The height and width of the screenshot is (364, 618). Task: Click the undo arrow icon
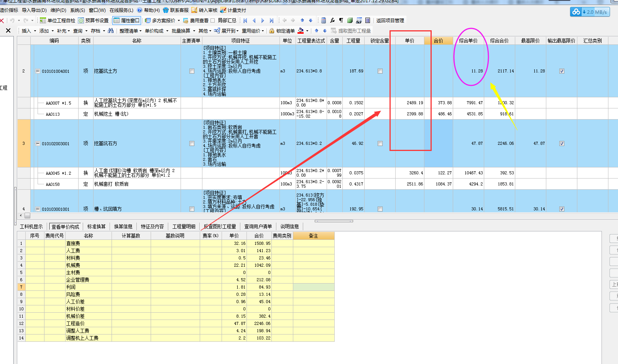point(12,20)
